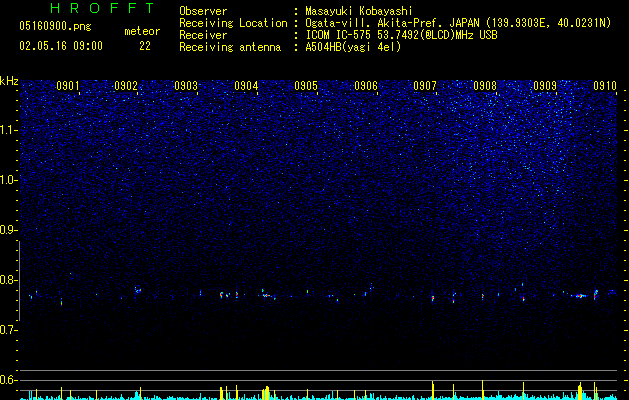629x400 pixels.
Task: Click observer name Masayuki Kobayashi
Action: [359, 11]
